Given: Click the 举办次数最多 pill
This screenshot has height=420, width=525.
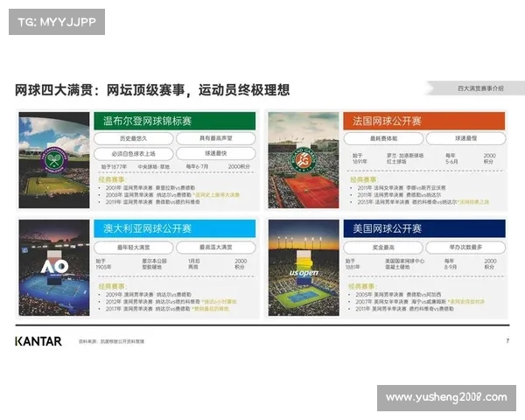Looking at the screenshot, I should pos(465,247).
